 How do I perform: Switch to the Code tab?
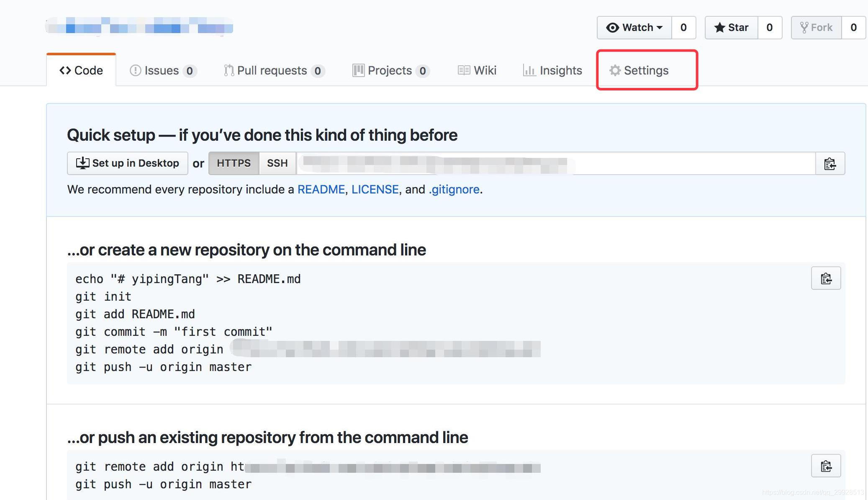81,70
